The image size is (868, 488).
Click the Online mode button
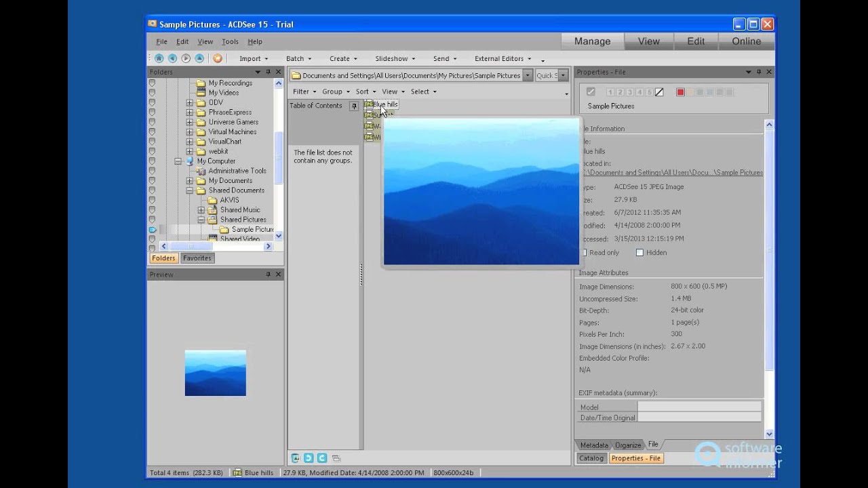tap(746, 41)
